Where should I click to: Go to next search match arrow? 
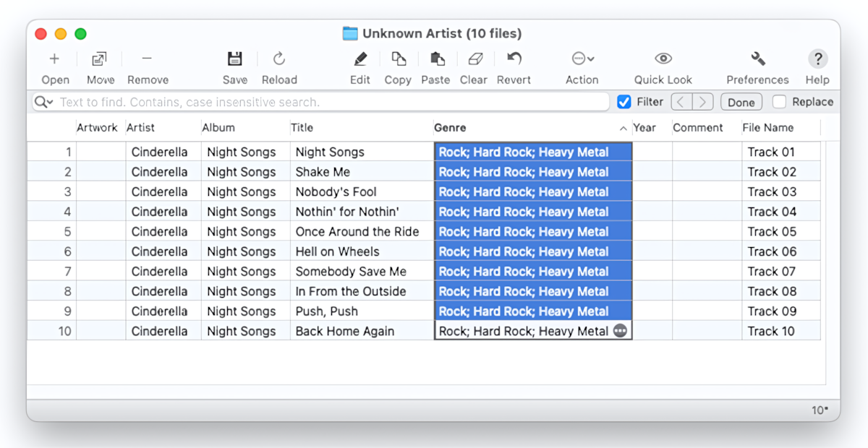703,102
